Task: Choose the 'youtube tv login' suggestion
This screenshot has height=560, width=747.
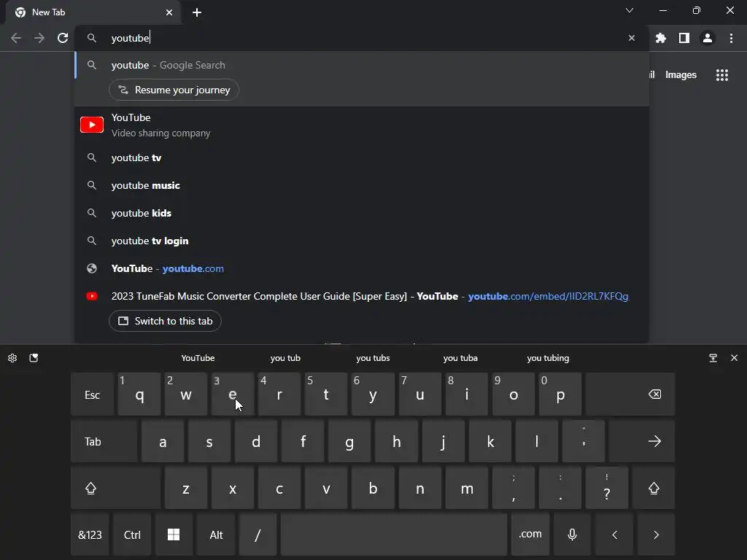Action: (x=362, y=241)
